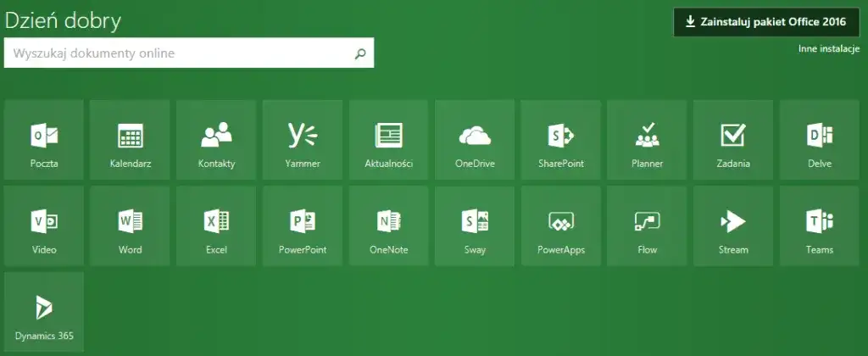The image size is (868, 356).
Task: Open the Kontakty people tile
Action: click(216, 140)
